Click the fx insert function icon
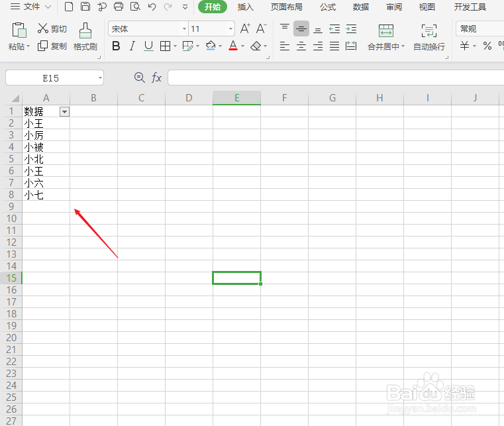 156,78
